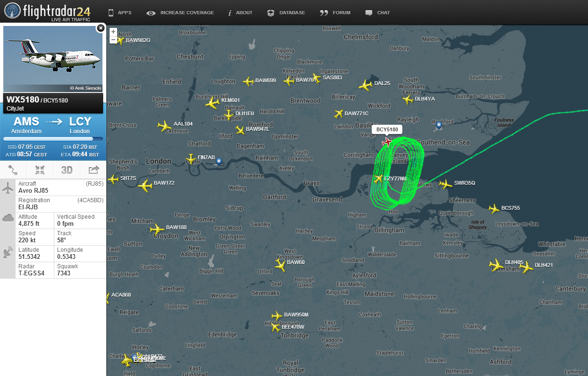Image resolution: width=588 pixels, height=376 pixels.
Task: Open the Increase Coverage menu
Action: click(180, 13)
